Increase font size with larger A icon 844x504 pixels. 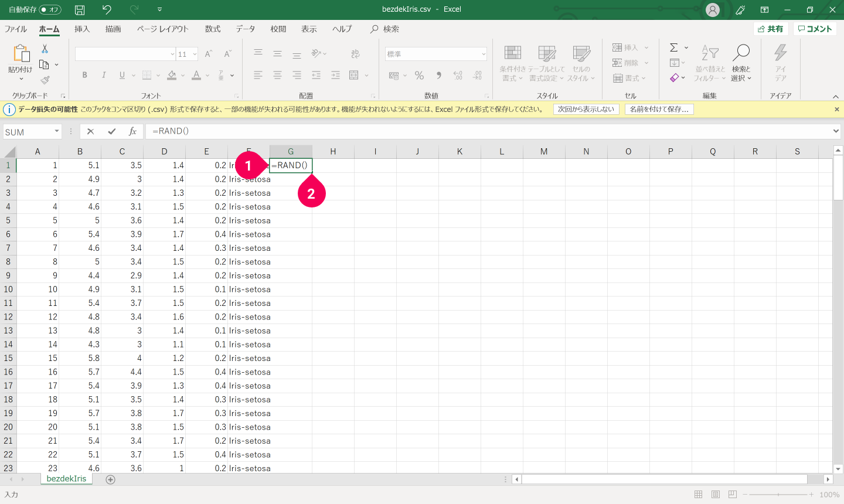point(209,54)
